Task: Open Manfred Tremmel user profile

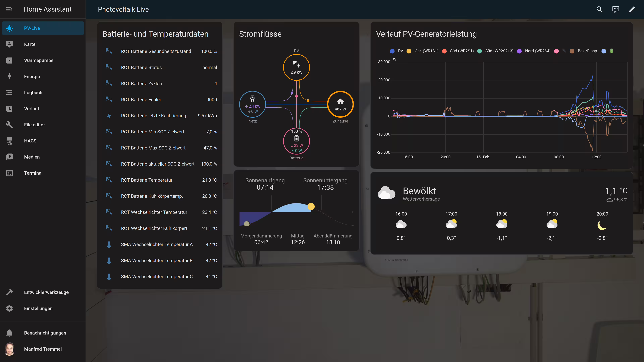Action: 43,349
